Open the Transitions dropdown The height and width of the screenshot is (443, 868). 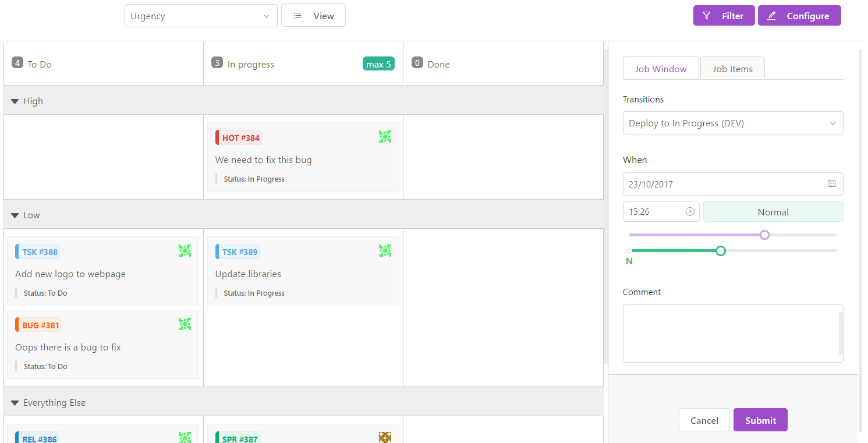coord(733,123)
